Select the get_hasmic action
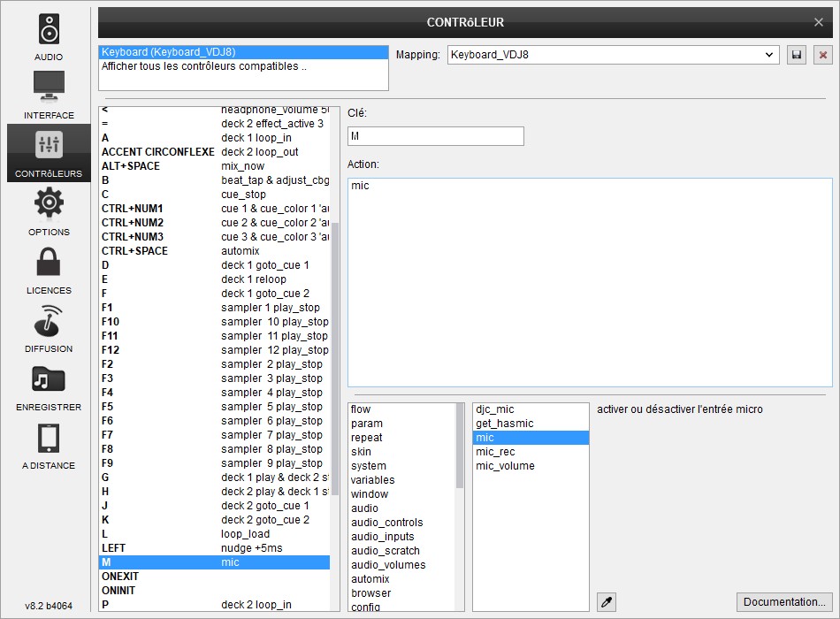Viewport: 840px width, 619px height. pyautogui.click(x=531, y=424)
